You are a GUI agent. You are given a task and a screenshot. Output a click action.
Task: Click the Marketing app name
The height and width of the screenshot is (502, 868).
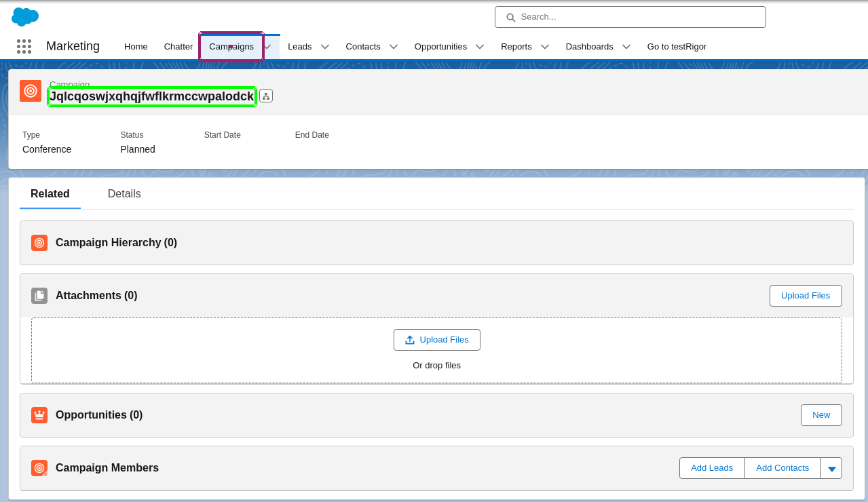click(x=73, y=46)
